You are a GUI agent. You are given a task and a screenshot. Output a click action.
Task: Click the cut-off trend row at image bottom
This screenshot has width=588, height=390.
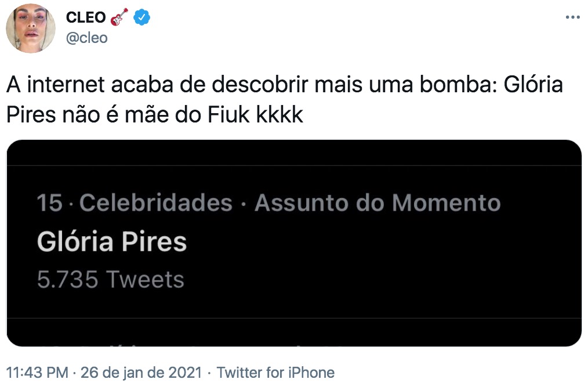pos(293,335)
